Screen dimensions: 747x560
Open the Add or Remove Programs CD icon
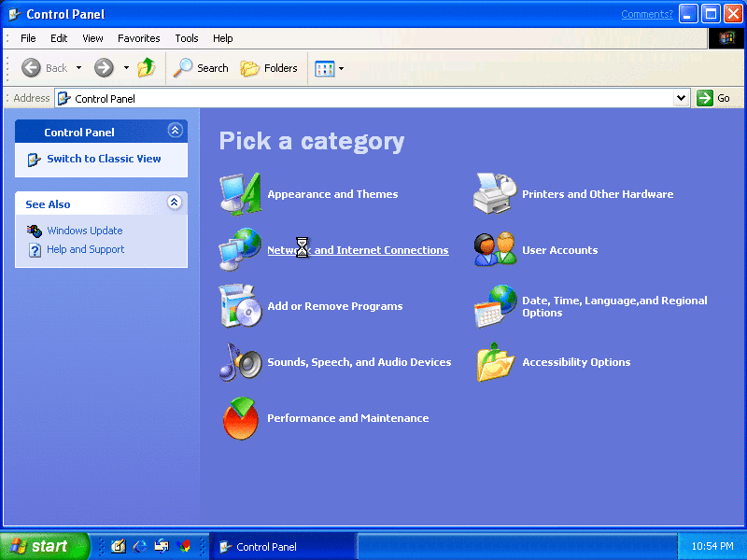pos(241,306)
